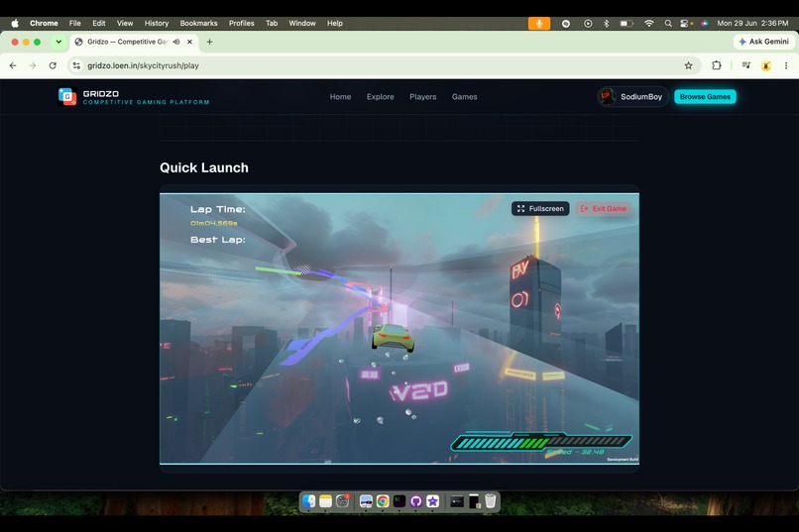799x532 pixels.
Task: Open iMovie from the dock
Action: [x=432, y=501]
